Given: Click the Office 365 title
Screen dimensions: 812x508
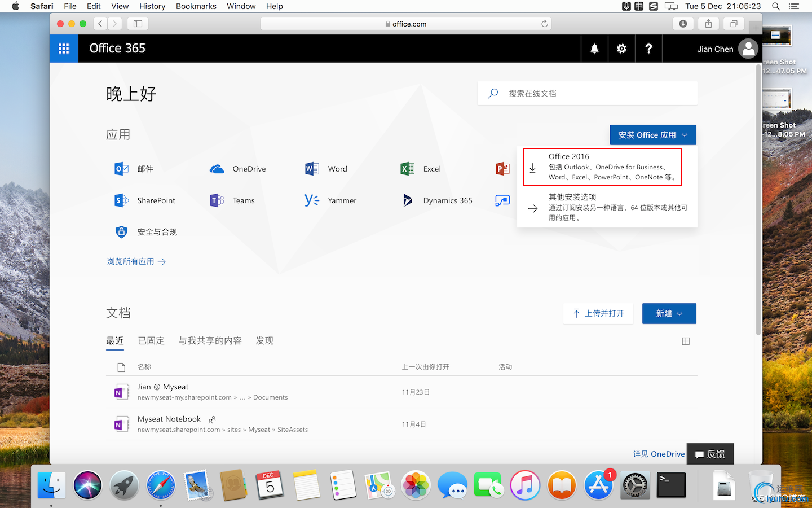Looking at the screenshot, I should [117, 49].
